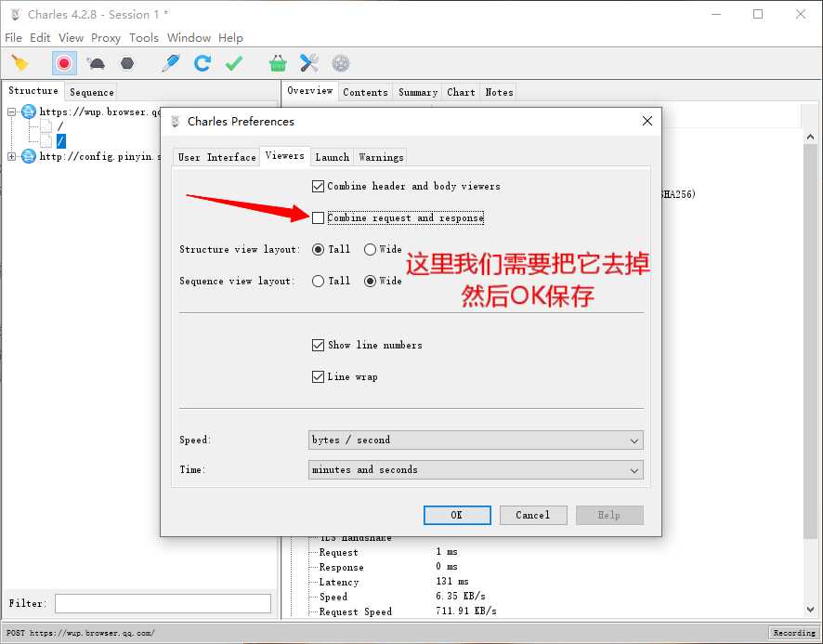This screenshot has width=823, height=644.
Task: Select Wide for Structure view layout
Action: [370, 249]
